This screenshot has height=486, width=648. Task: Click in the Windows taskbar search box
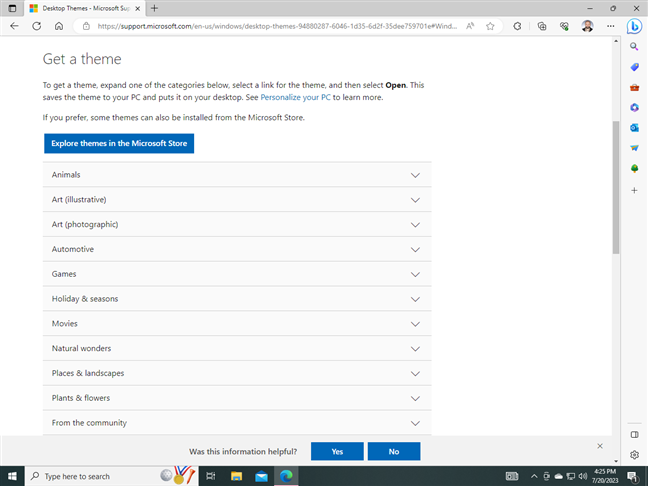(95, 476)
